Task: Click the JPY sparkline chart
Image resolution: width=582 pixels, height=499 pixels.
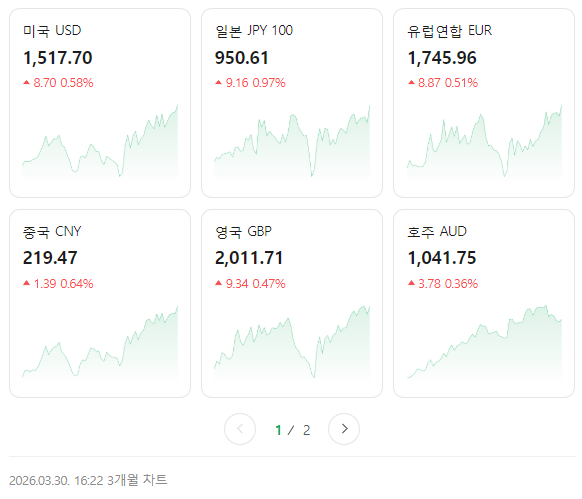Action: pos(292,143)
